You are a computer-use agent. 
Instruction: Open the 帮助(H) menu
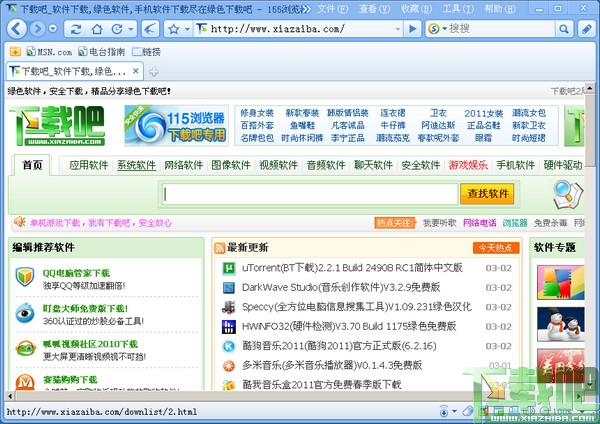(500, 8)
